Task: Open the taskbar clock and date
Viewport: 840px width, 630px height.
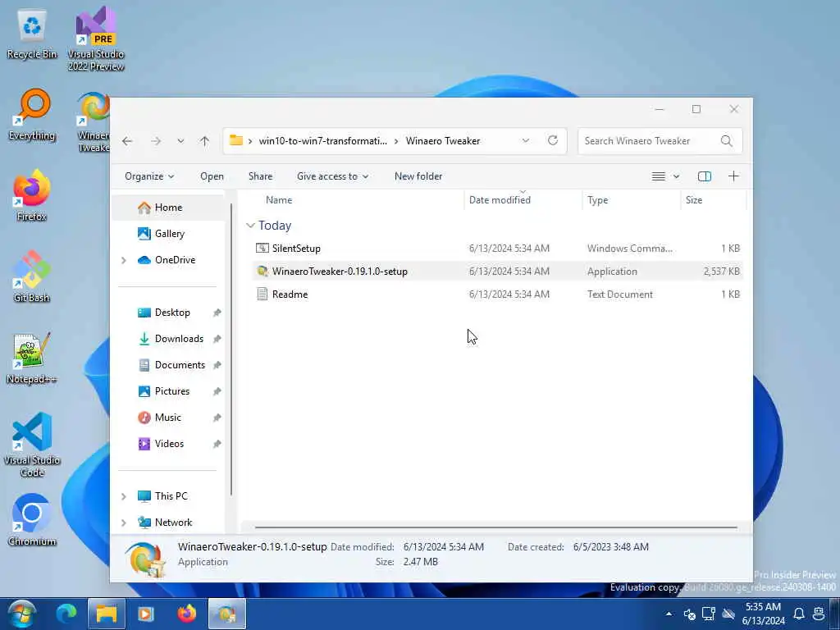Action: tap(764, 614)
